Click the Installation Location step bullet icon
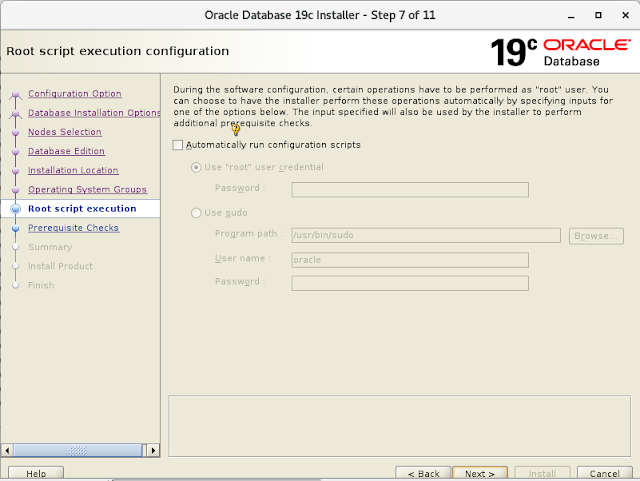 pos(16,171)
